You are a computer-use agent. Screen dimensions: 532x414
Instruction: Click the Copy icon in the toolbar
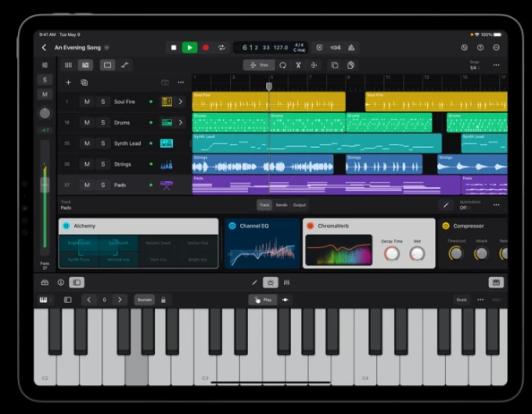335,65
